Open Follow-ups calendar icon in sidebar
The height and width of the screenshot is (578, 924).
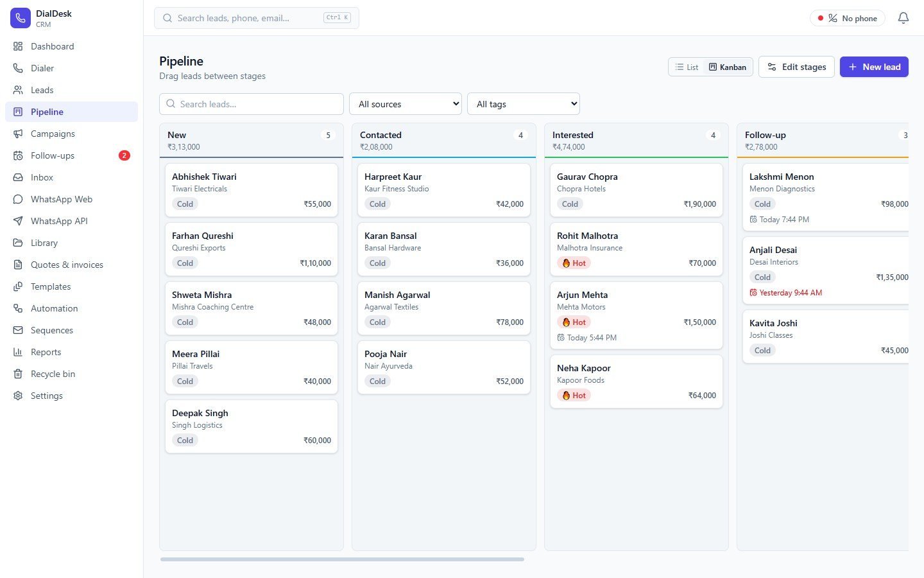[18, 155]
